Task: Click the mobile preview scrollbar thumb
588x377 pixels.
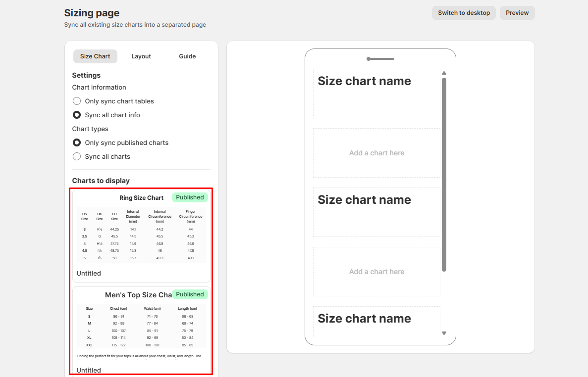Action: coord(444,173)
